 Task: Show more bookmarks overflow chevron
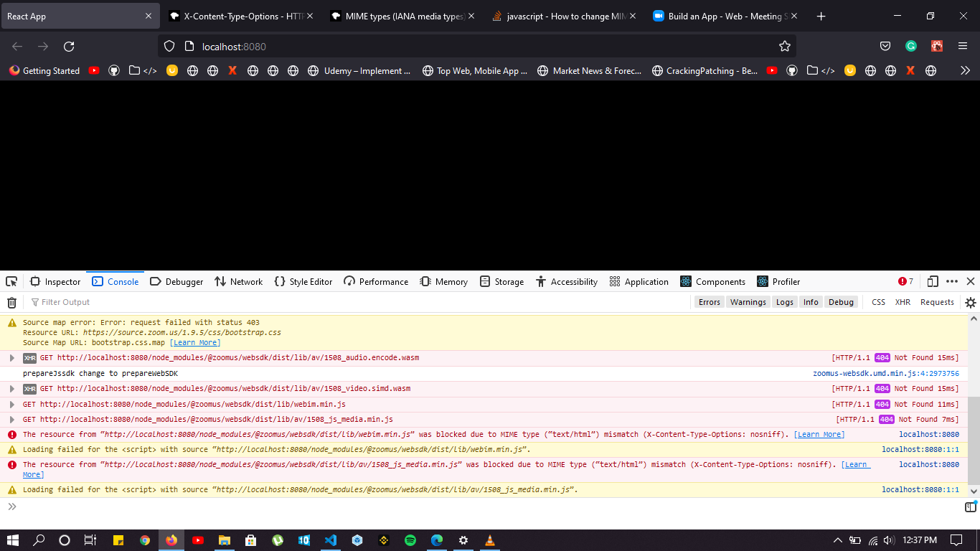[x=965, y=70]
